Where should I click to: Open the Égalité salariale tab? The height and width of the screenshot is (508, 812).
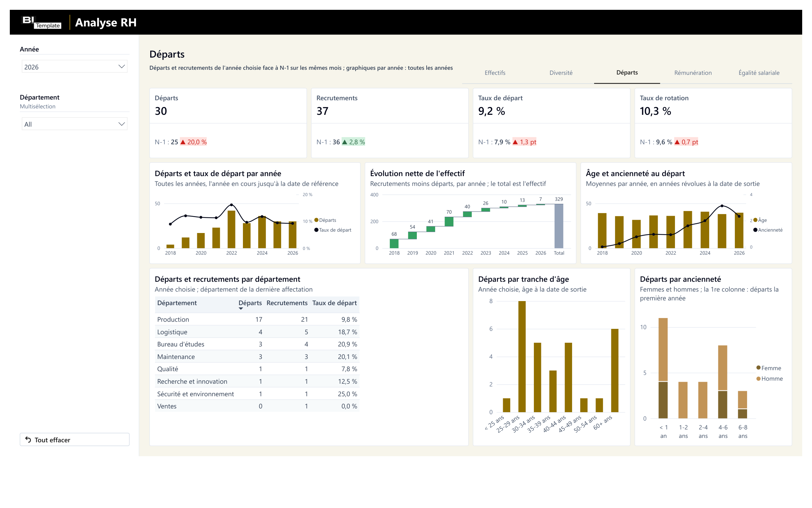coord(759,73)
